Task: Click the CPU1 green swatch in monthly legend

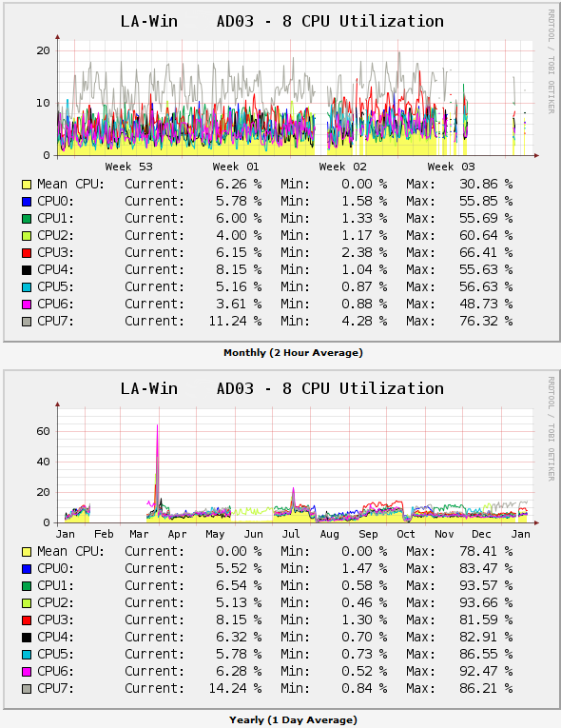Action: tap(27, 219)
